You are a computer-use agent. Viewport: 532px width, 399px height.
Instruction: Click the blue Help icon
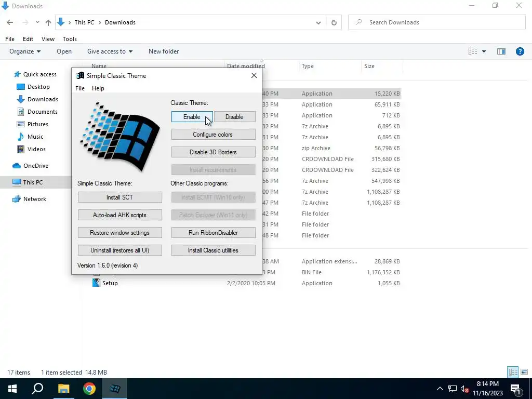click(x=520, y=51)
